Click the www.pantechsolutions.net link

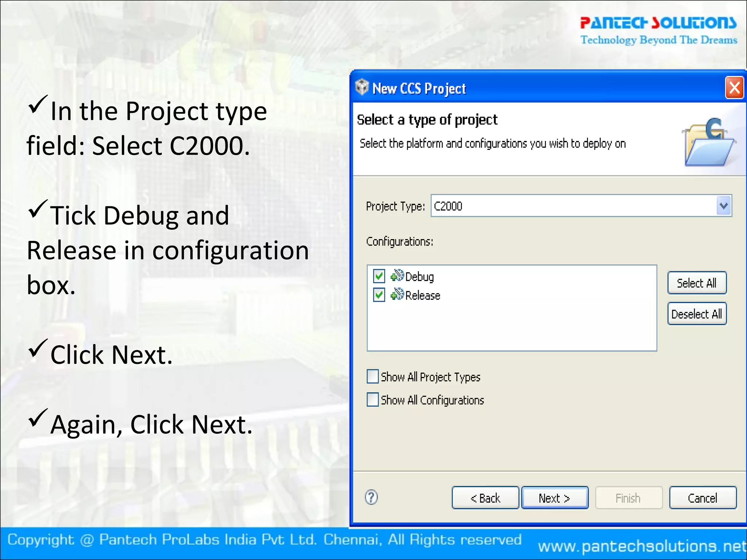pyautogui.click(x=642, y=547)
